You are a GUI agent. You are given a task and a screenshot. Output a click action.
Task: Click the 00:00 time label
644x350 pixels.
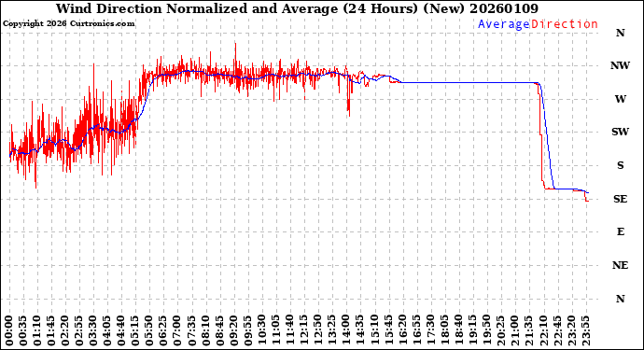[9, 331]
